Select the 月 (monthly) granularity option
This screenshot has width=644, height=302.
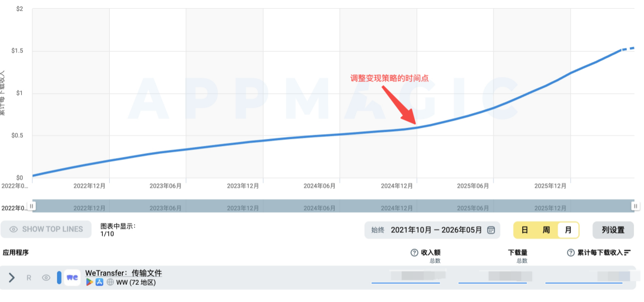[568, 230]
